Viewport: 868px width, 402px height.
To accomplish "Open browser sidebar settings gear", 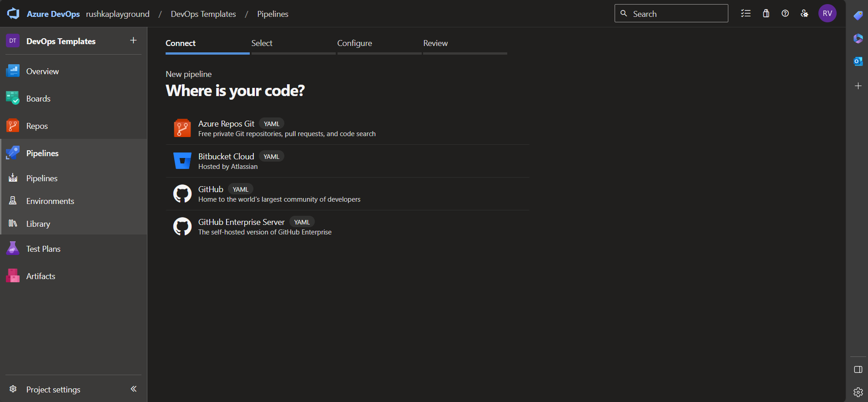I will pyautogui.click(x=858, y=392).
